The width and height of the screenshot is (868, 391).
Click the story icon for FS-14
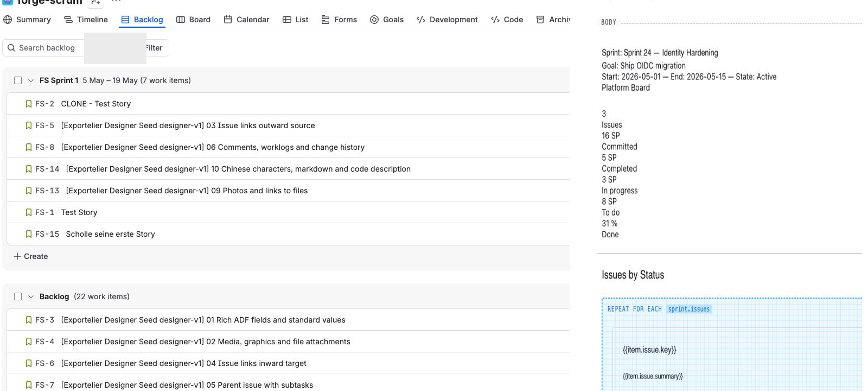29,169
